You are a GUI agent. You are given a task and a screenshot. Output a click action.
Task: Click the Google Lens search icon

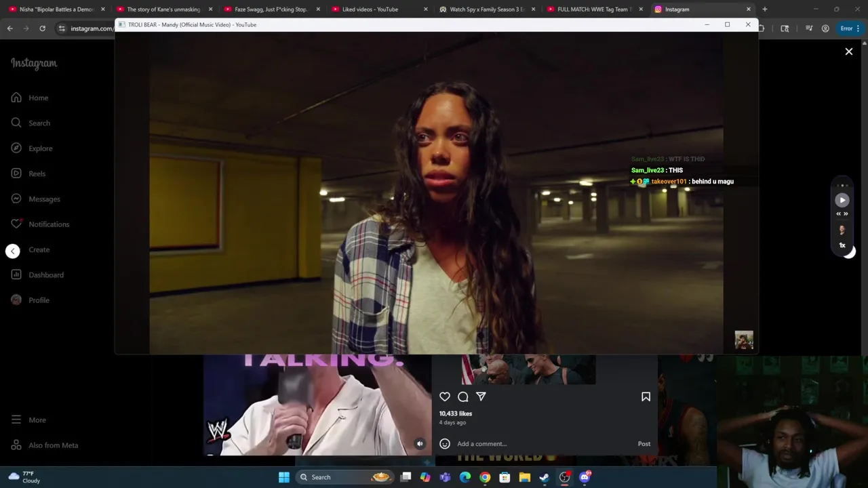[x=785, y=28]
